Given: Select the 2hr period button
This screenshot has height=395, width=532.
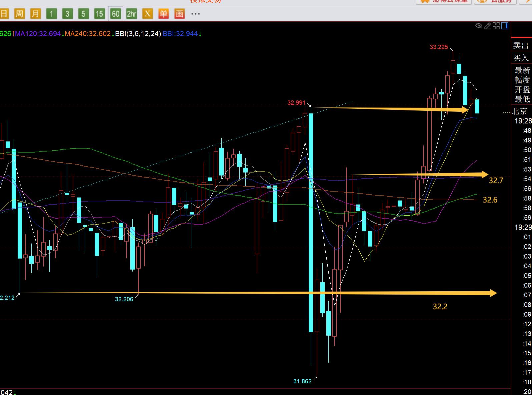Looking at the screenshot, I should (131, 14).
